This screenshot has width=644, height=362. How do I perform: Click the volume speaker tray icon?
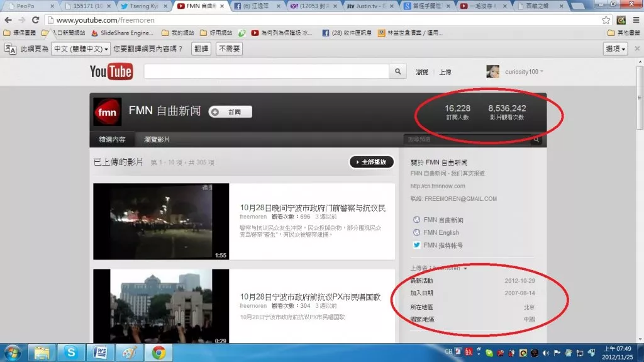click(x=546, y=353)
